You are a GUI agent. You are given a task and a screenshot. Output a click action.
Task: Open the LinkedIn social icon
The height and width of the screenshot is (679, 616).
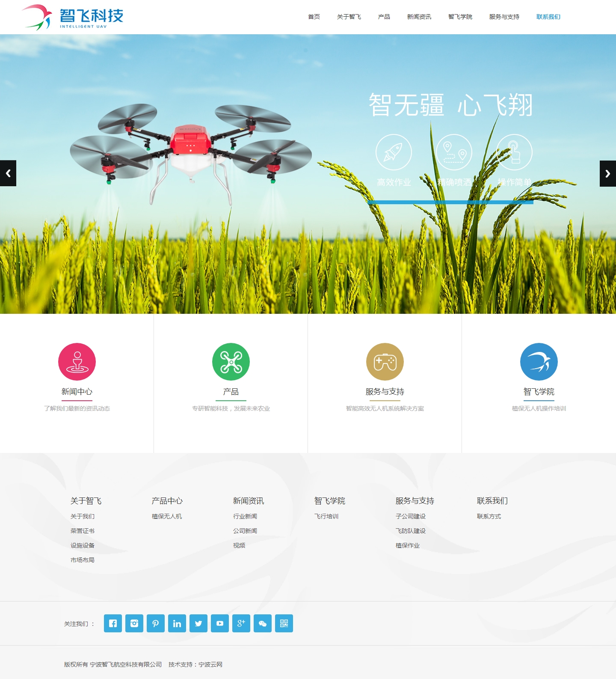click(x=177, y=623)
